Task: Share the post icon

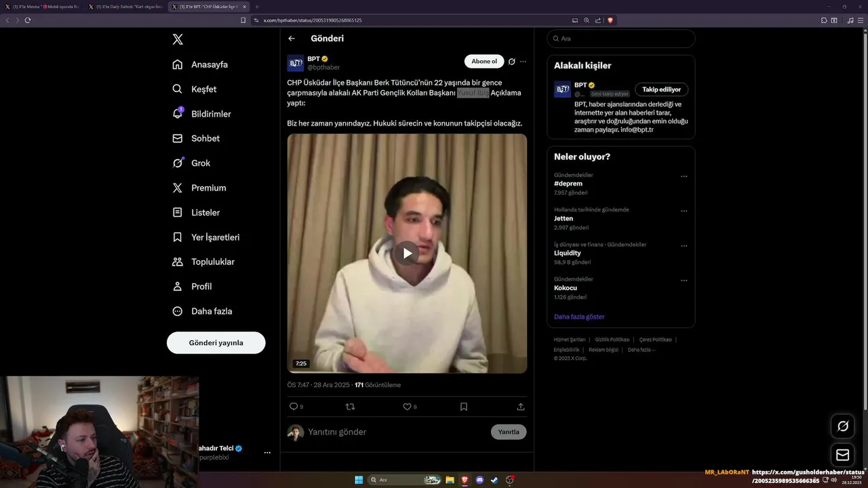Action: [521, 407]
